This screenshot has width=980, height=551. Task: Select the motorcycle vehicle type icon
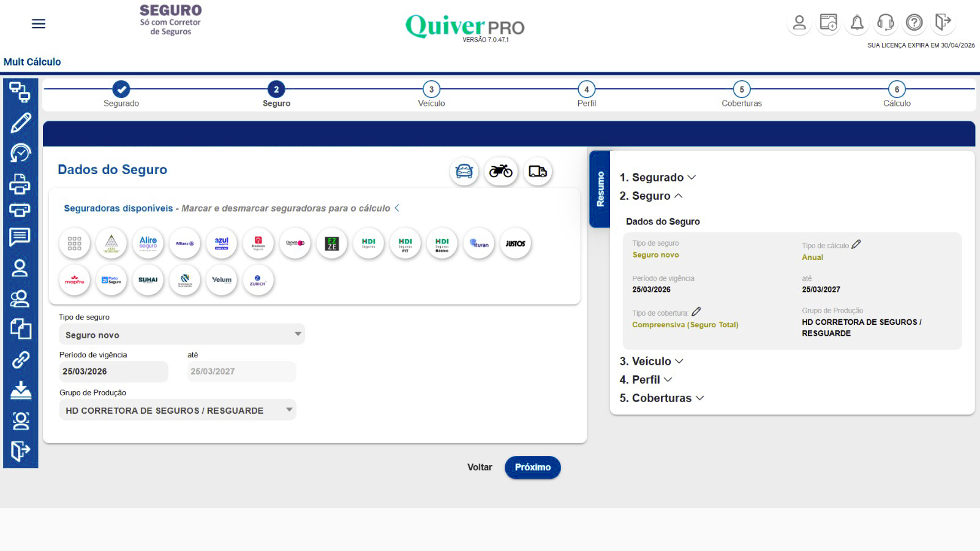(500, 172)
